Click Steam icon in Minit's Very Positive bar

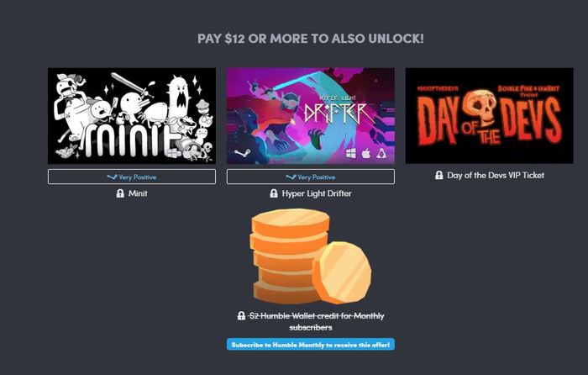112,177
